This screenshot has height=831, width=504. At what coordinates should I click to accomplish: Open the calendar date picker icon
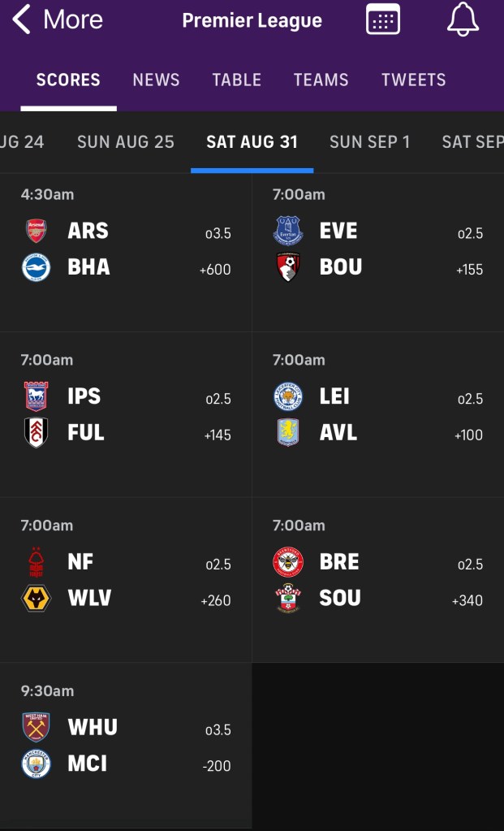point(383,19)
